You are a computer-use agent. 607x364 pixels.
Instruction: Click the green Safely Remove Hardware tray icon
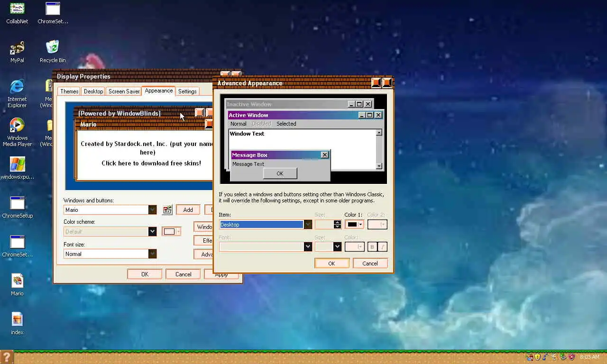(x=563, y=357)
